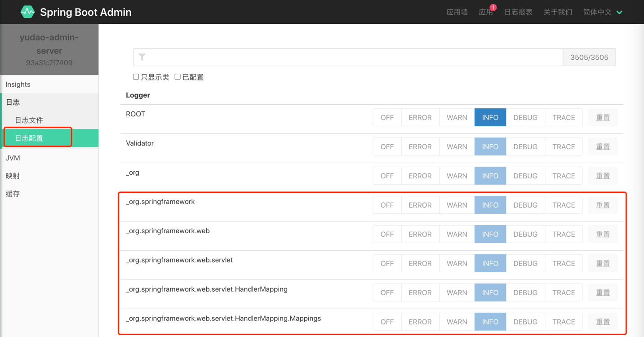Turn OFF the _org.springframework.web logger
Screen dimensions: 644x337
pyautogui.click(x=386, y=234)
